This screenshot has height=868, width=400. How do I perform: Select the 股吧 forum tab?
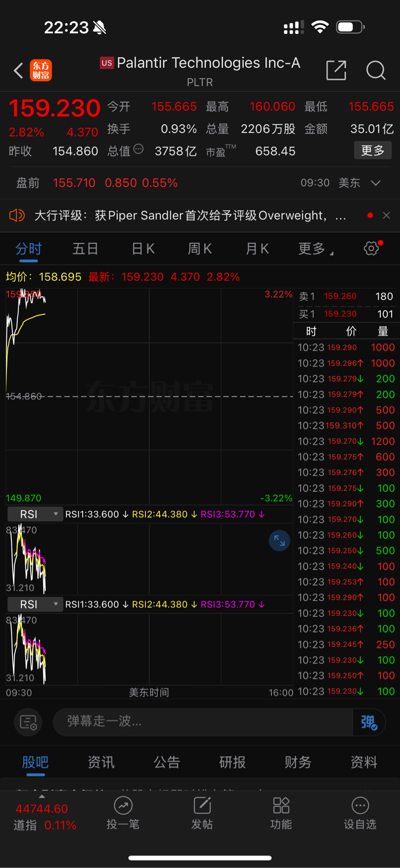click(x=35, y=762)
